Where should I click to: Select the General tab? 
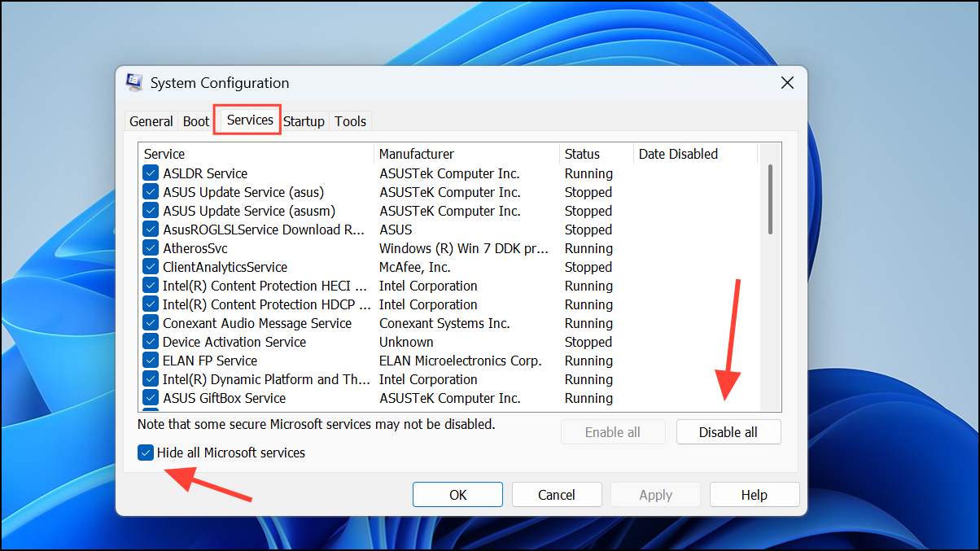click(x=151, y=120)
